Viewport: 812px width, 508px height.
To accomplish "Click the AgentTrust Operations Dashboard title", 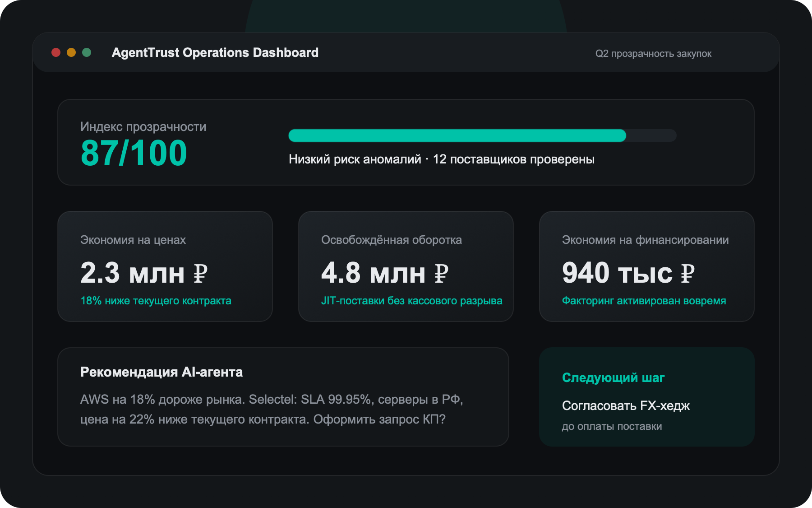I will tap(215, 52).
